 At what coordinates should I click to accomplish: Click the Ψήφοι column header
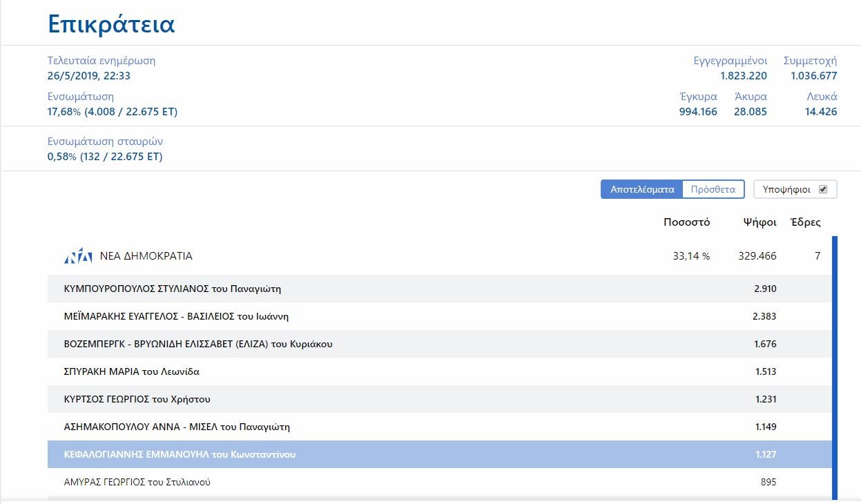coord(760,222)
